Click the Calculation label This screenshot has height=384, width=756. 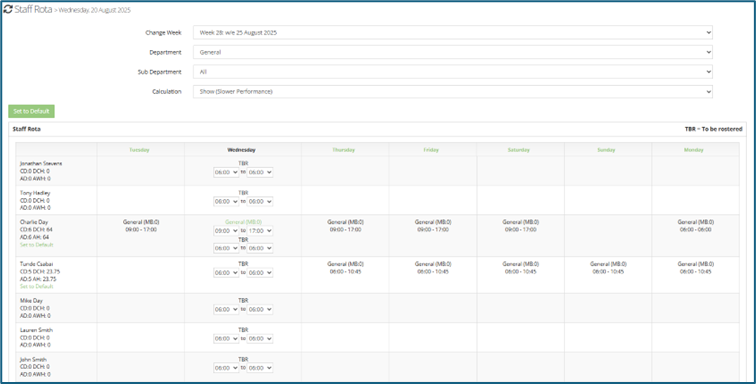(x=167, y=92)
